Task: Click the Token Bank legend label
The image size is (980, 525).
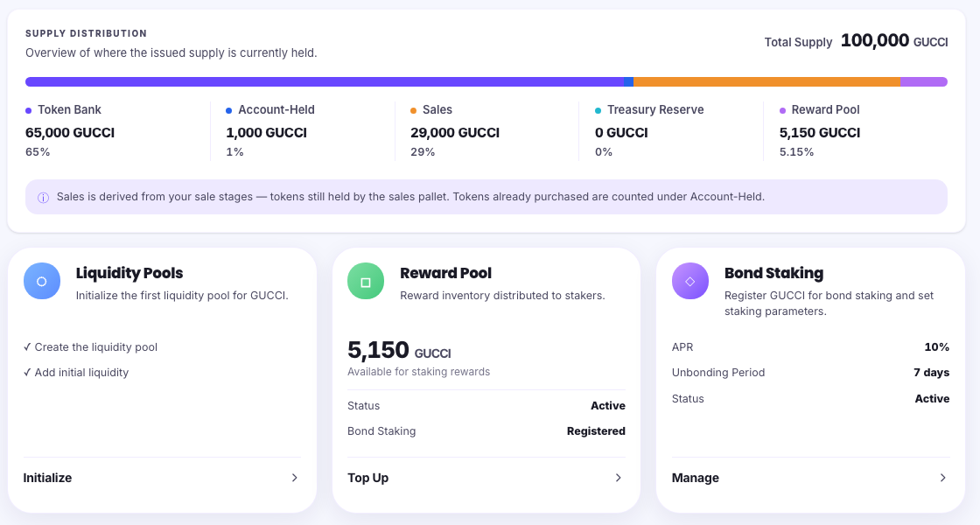Action: pyautogui.click(x=69, y=109)
